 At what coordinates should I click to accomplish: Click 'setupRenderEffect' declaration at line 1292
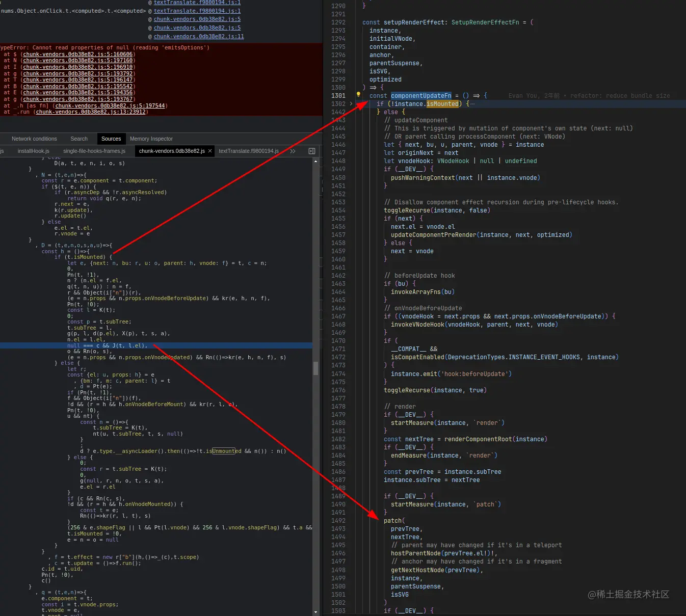pyautogui.click(x=414, y=22)
